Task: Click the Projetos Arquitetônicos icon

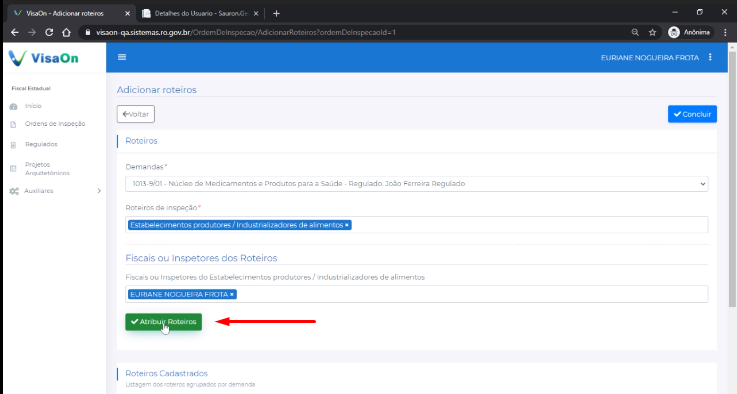Action: click(13, 168)
